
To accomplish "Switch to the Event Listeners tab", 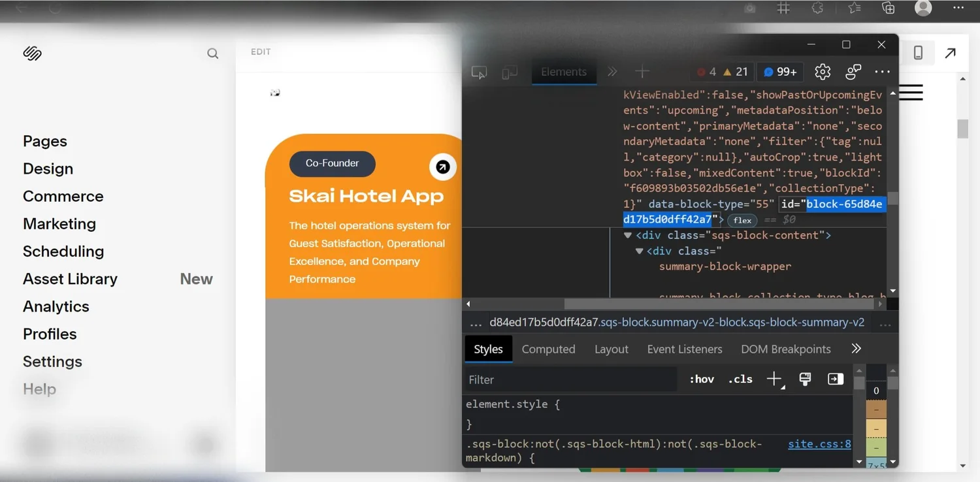I will pos(684,349).
